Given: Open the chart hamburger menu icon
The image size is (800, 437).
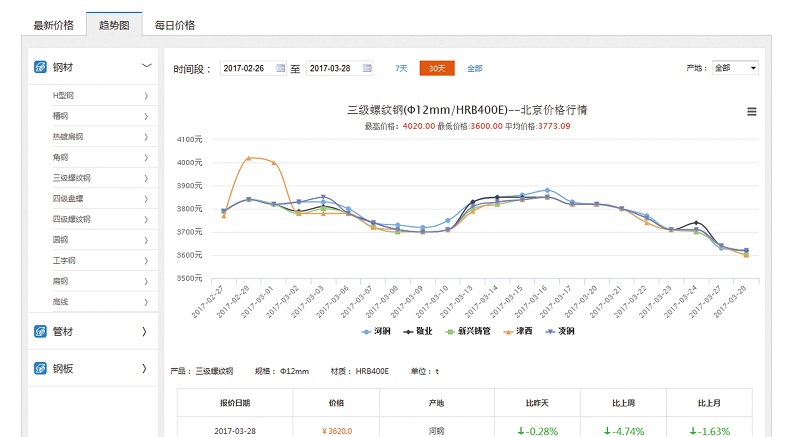Looking at the screenshot, I should tap(751, 112).
